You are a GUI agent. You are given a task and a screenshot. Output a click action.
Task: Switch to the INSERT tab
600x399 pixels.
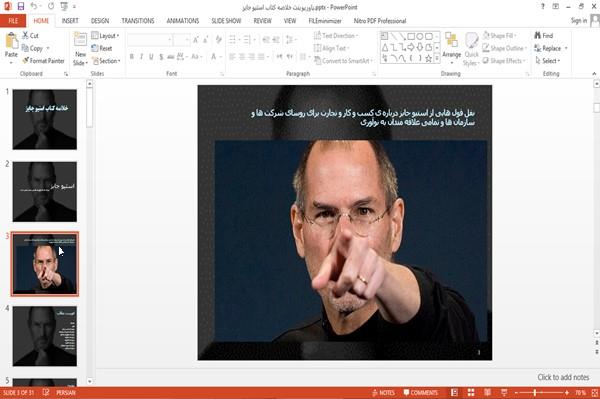[70, 21]
